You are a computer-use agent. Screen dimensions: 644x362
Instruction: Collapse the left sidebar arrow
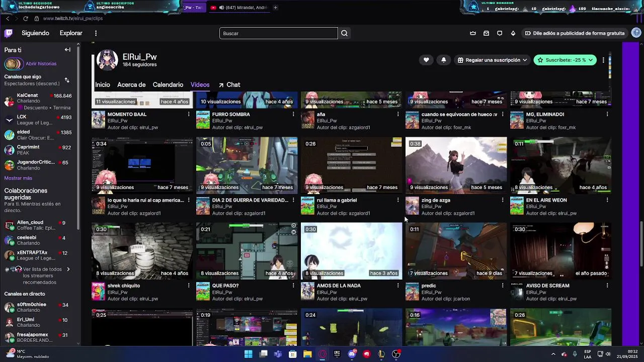click(67, 50)
